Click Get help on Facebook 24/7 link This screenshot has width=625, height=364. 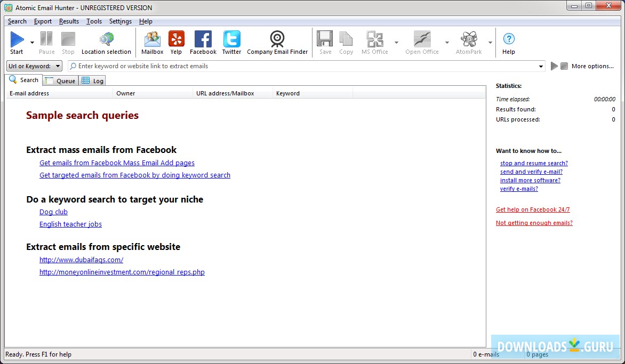[x=533, y=209]
